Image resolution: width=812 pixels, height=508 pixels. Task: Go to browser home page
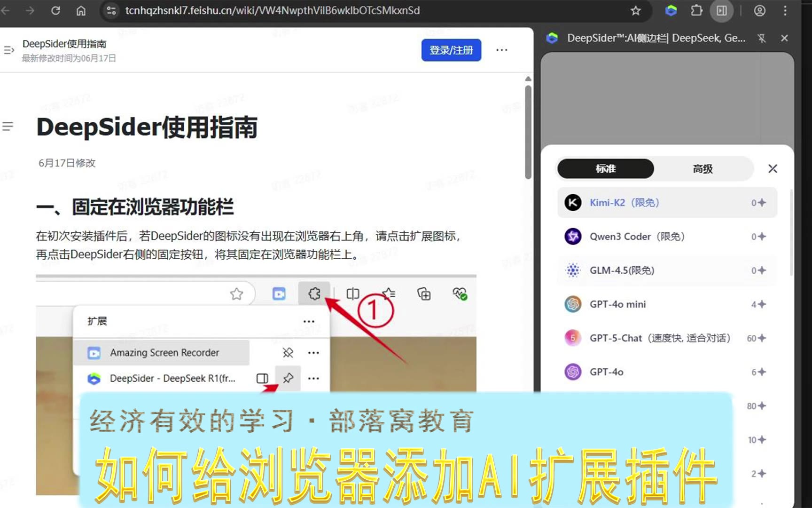click(x=81, y=11)
